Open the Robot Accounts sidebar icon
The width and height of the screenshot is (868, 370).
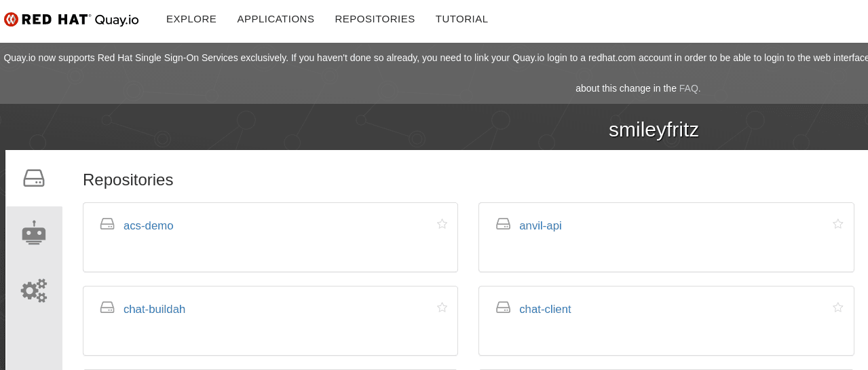tap(34, 233)
